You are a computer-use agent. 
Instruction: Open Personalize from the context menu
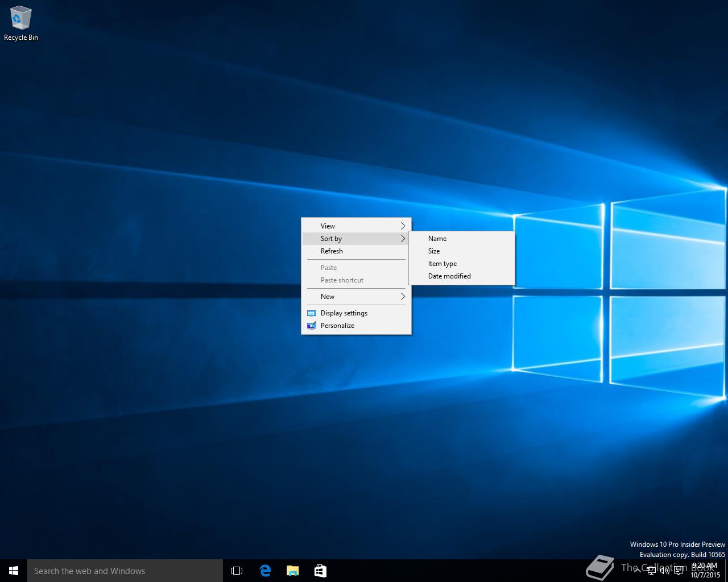coord(356,325)
